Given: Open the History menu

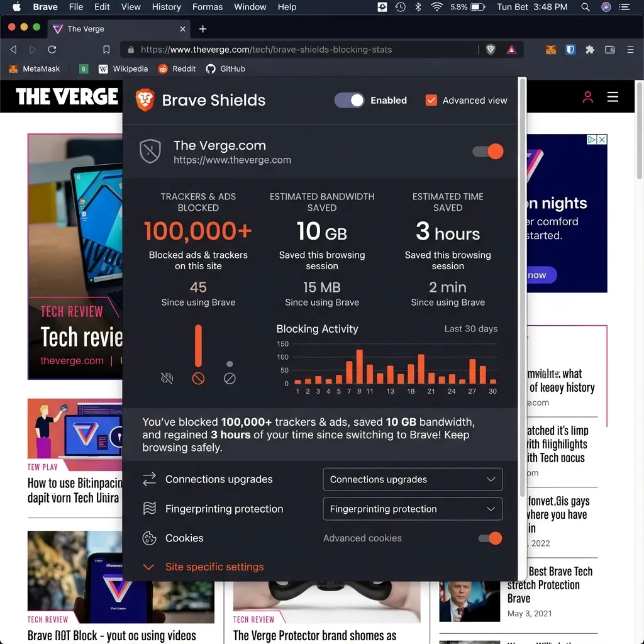Looking at the screenshot, I should (166, 7).
